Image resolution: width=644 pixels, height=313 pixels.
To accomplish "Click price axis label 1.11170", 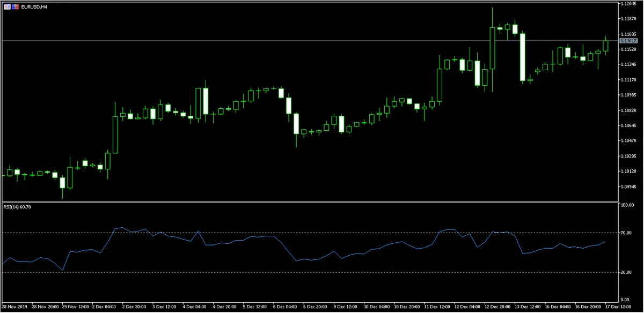I will [628, 80].
